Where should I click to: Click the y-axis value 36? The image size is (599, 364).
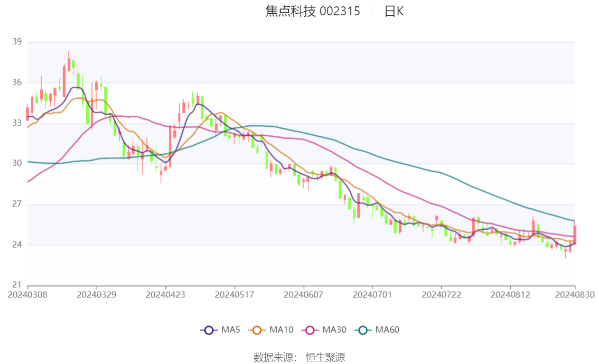click(x=17, y=82)
